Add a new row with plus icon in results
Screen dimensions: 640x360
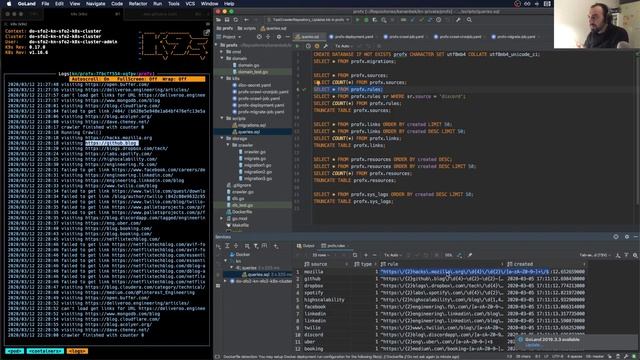click(x=366, y=255)
